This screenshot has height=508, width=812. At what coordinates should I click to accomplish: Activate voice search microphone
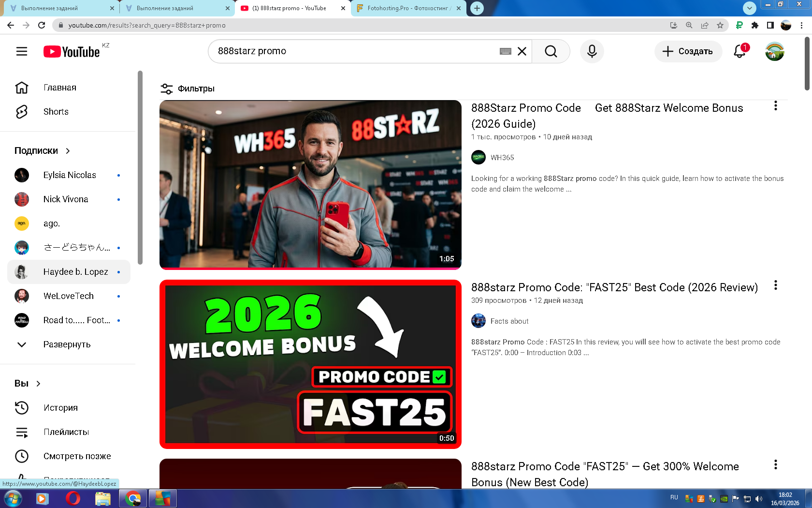pos(592,51)
